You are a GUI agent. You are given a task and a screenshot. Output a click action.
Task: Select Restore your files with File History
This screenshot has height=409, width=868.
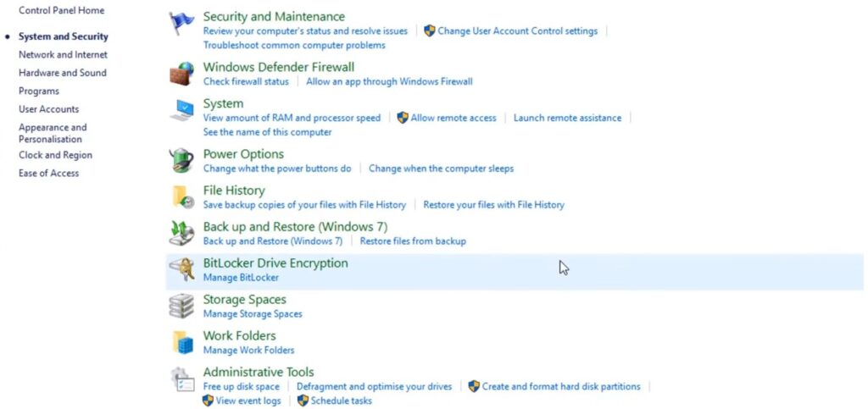(x=494, y=205)
